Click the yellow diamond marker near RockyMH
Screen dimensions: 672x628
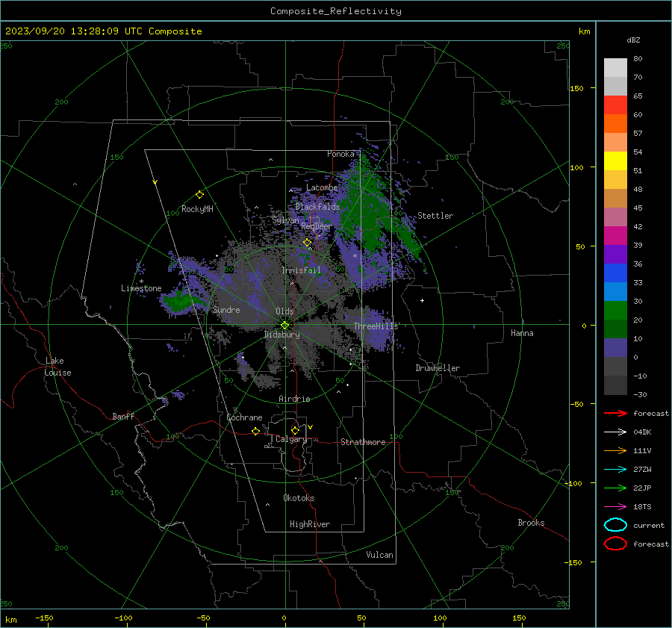tap(199, 195)
